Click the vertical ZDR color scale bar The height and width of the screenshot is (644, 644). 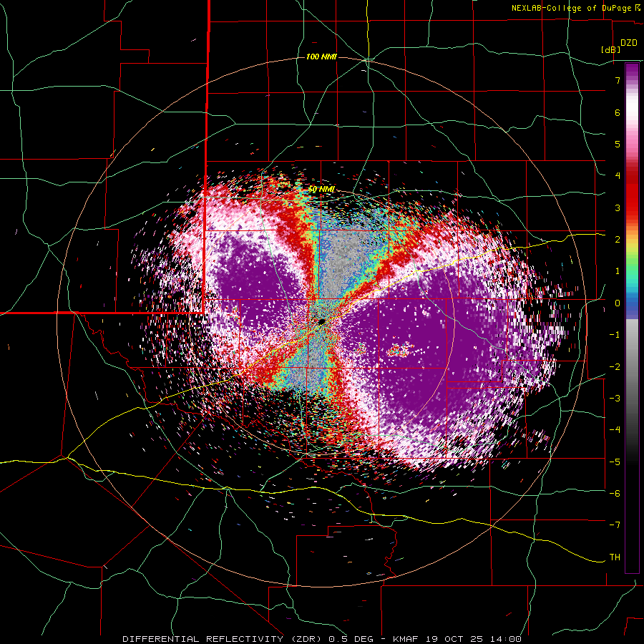click(632, 318)
